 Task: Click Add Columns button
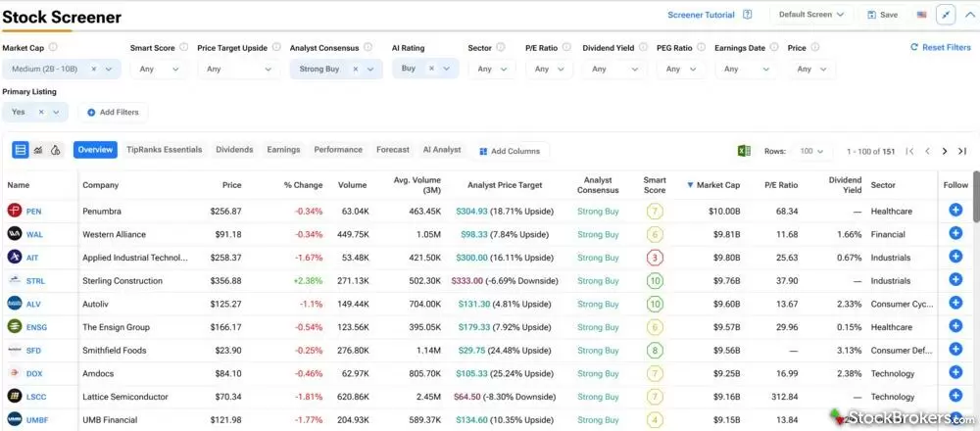(x=510, y=151)
